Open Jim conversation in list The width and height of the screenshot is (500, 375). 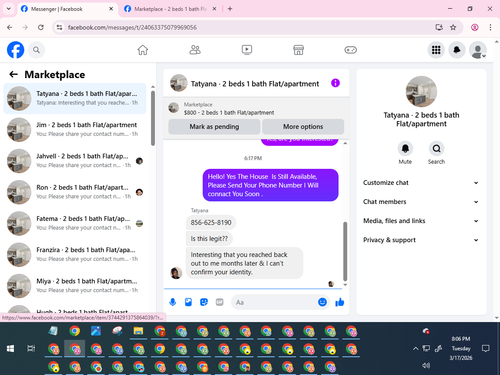[x=75, y=129]
